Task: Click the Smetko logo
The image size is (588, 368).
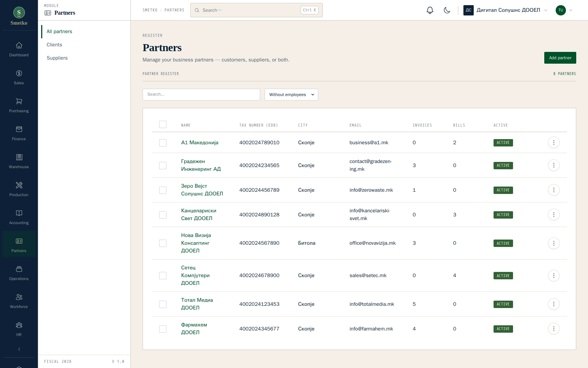Action: [19, 16]
